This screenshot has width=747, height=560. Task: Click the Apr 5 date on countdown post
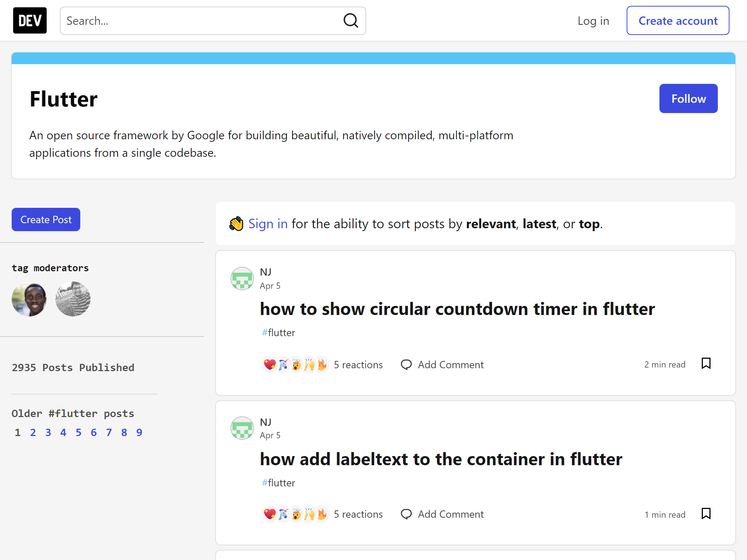tap(270, 286)
